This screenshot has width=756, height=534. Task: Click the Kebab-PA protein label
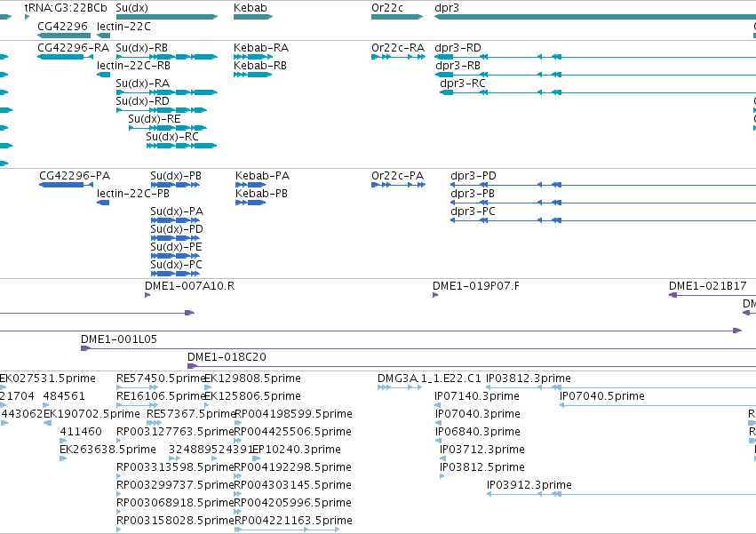tap(263, 176)
